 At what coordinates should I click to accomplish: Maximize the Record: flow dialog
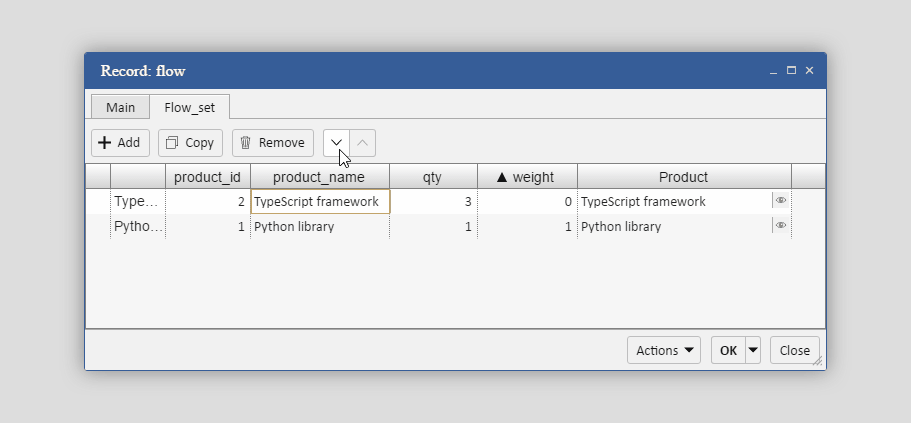[791, 71]
